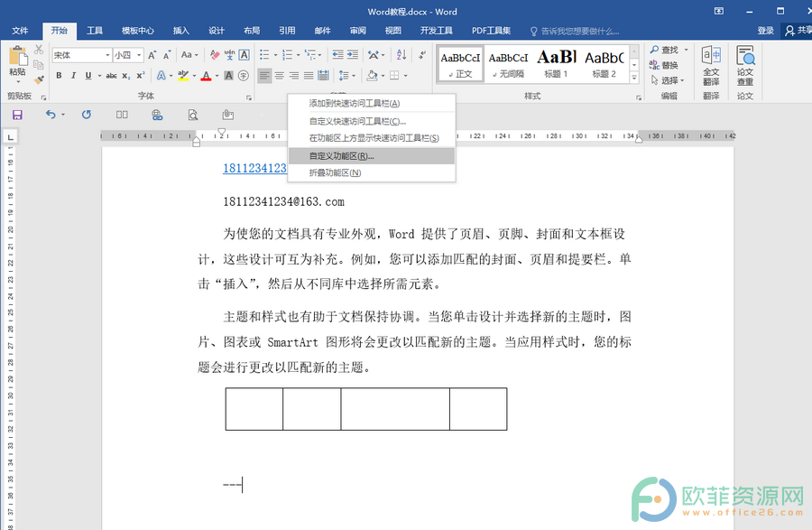
Task: Toggle right text alignment
Action: pos(293,76)
